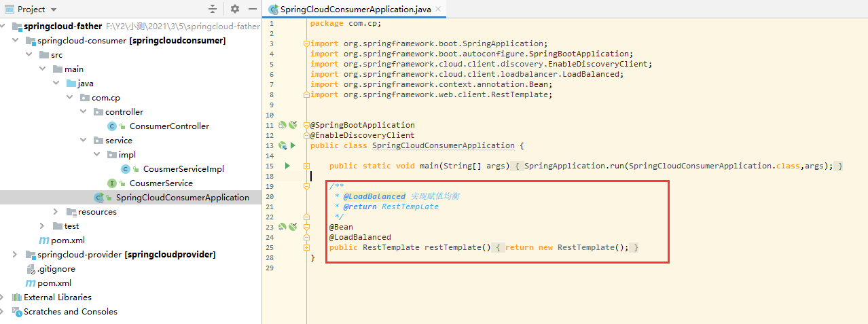This screenshot has width=868, height=324.
Task: Click the folded opening brace after main(String[] args)
Action: click(518, 166)
